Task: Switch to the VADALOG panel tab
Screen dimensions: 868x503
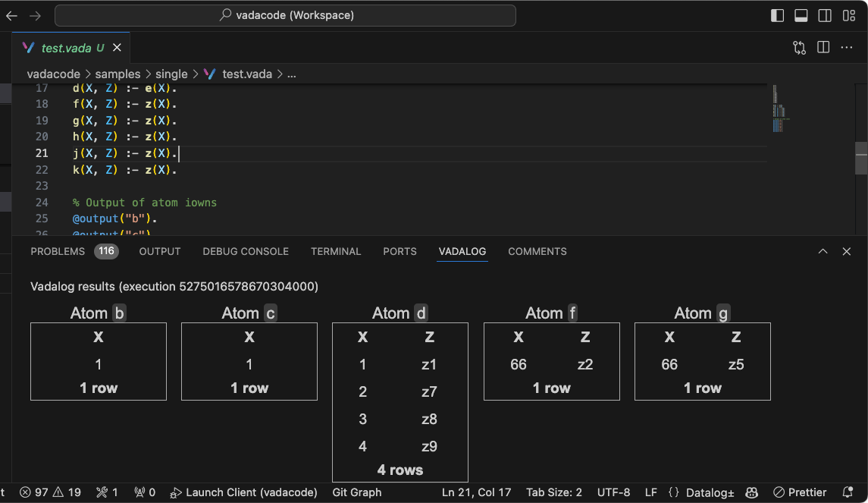Action: [462, 251]
